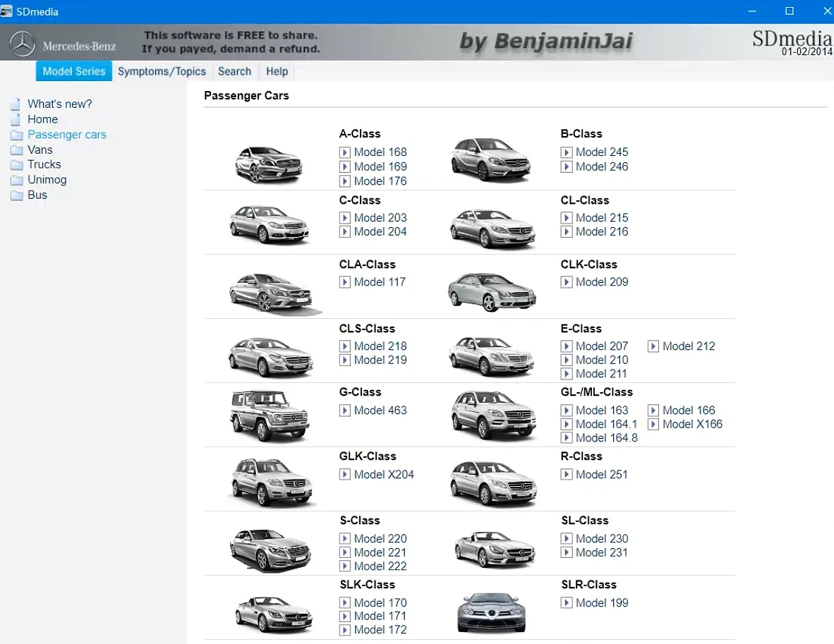Click arrow icon beside Model 212
The width and height of the screenshot is (834, 644).
(x=653, y=346)
